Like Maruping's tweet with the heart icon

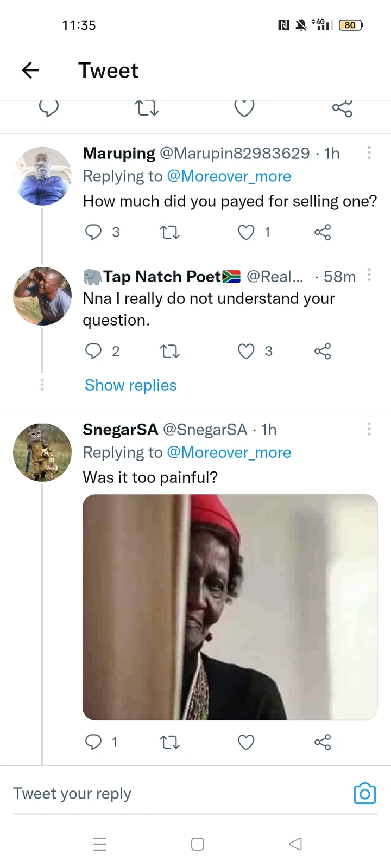click(x=246, y=232)
